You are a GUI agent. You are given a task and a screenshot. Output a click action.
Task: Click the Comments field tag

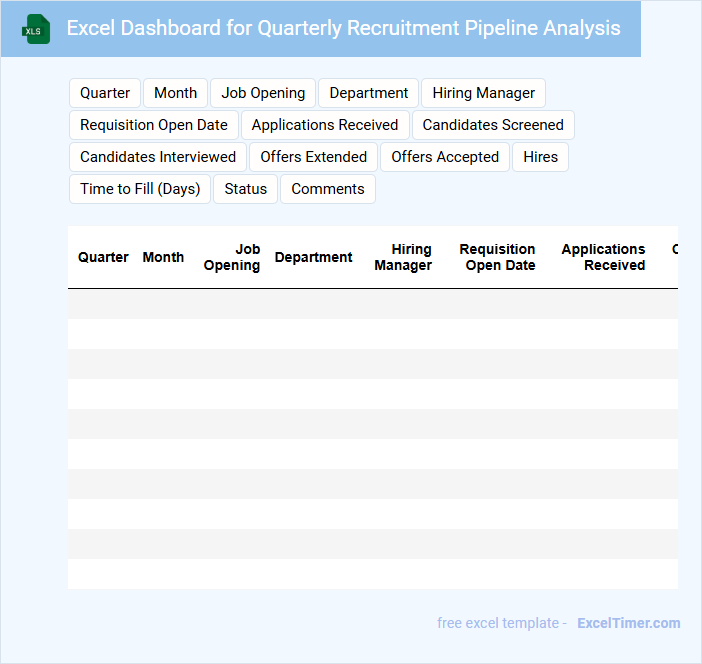(328, 189)
